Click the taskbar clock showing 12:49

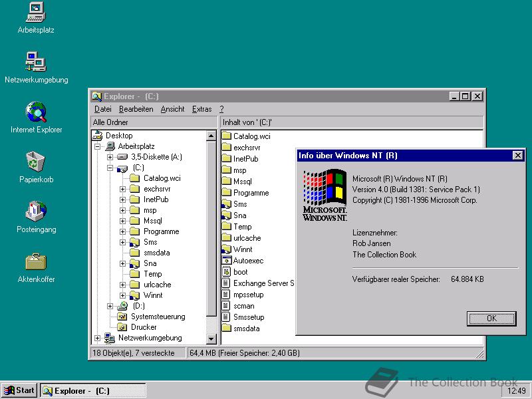[x=517, y=391]
